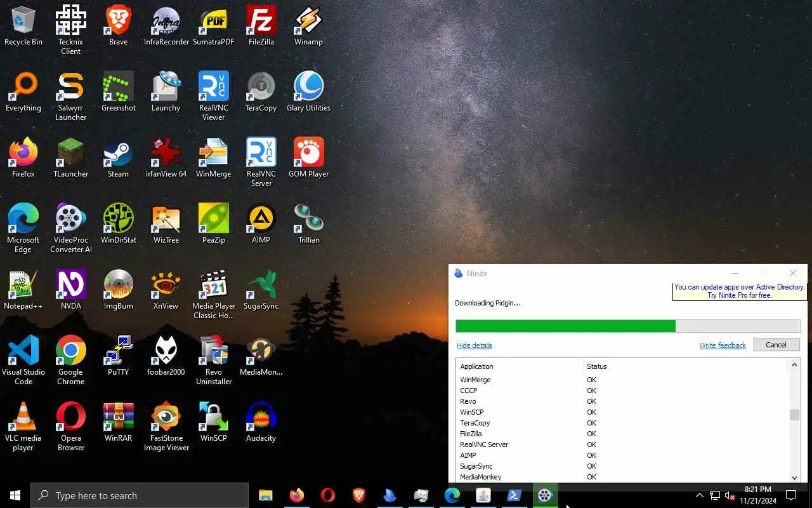812x508 pixels.
Task: Click the Ninite download progress bar
Action: click(628, 326)
